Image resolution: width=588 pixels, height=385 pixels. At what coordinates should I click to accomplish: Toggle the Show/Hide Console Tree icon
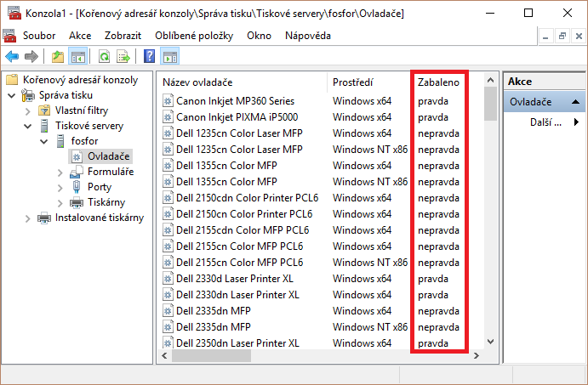77,57
